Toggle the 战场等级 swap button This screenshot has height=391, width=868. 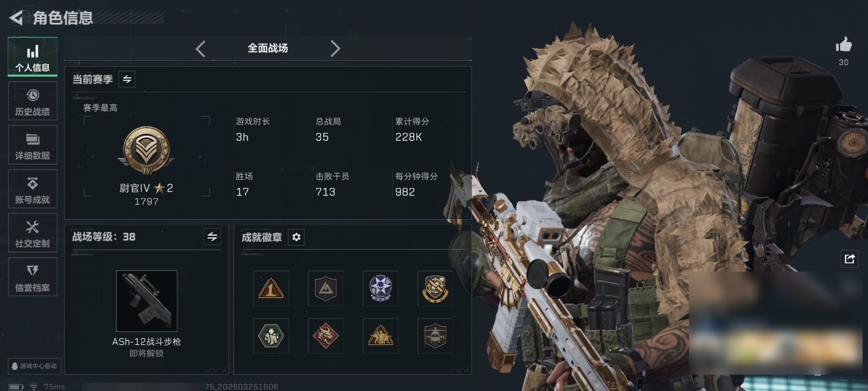pos(212,237)
